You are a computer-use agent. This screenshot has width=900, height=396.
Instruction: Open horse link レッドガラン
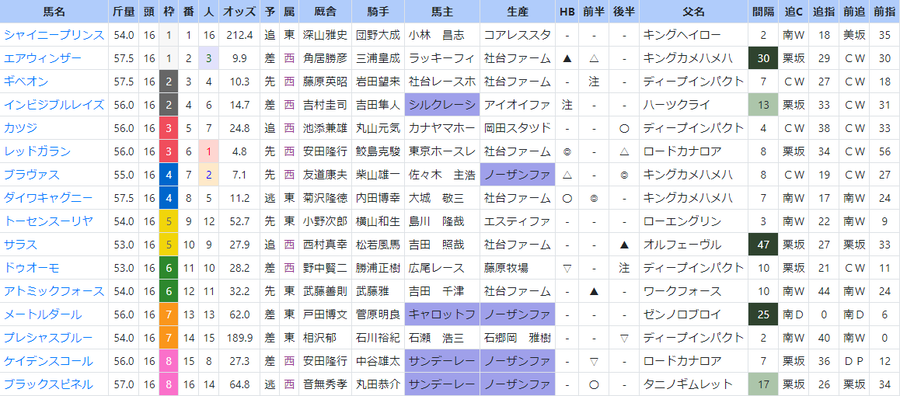click(x=37, y=152)
